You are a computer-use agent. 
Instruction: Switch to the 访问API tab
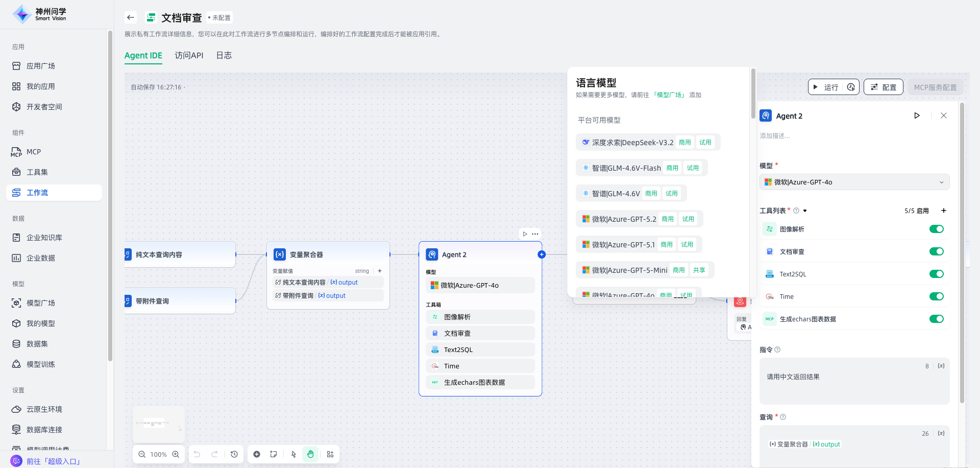click(189, 55)
